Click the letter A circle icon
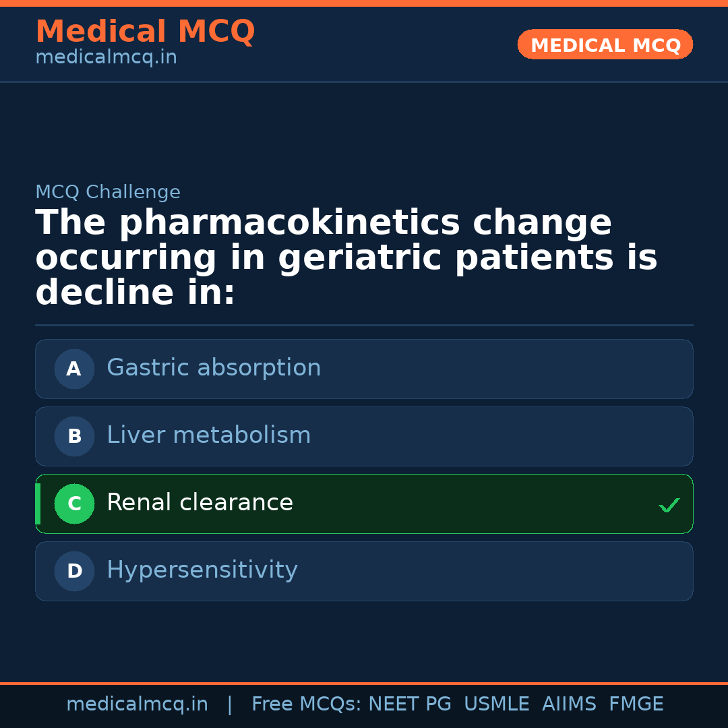The width and height of the screenshot is (728, 728). click(x=74, y=369)
